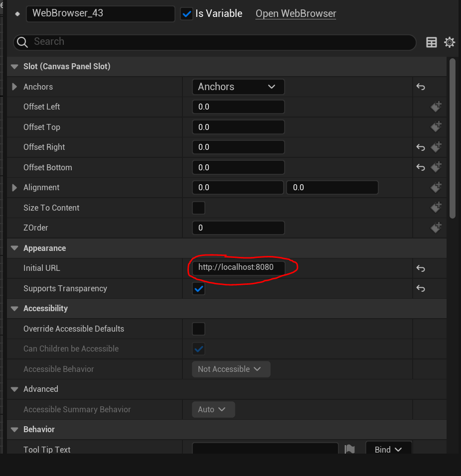Expand the Alignment property row

coord(14,188)
